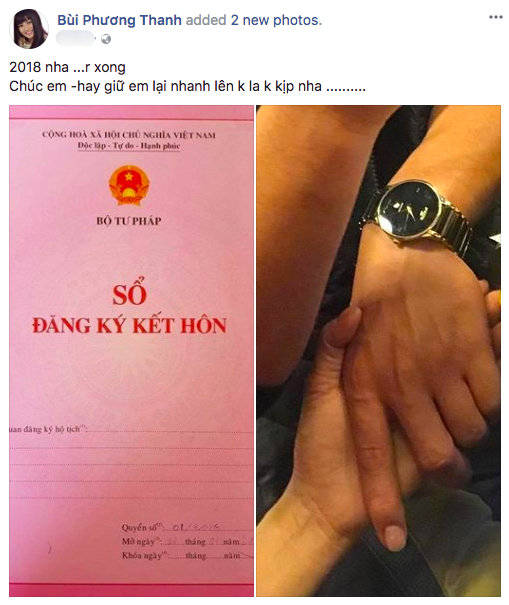
Task: Open the three-dots post options menu
Action: tap(495, 17)
